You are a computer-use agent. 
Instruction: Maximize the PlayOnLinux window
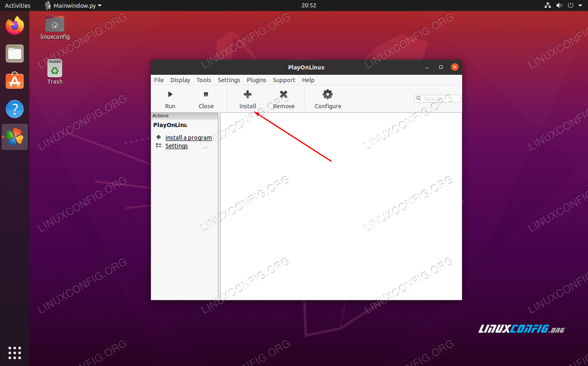click(441, 67)
